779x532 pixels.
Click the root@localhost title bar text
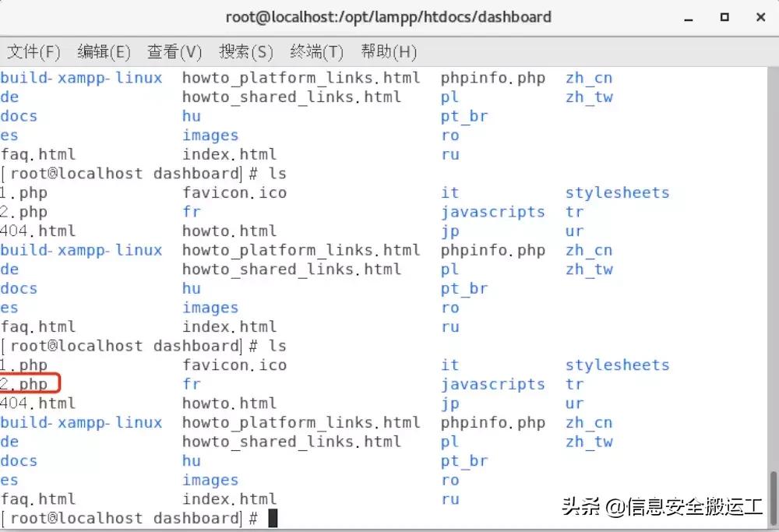coord(389,16)
